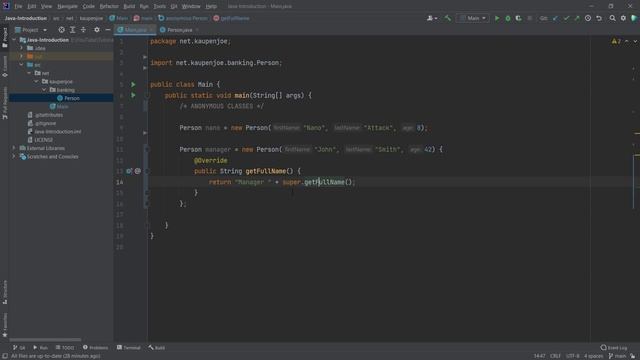Select the opened file with the Project panel's locate icon

61,30
